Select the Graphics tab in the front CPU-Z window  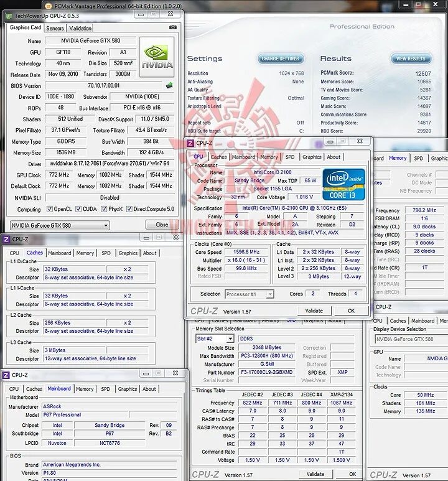[x=312, y=157]
